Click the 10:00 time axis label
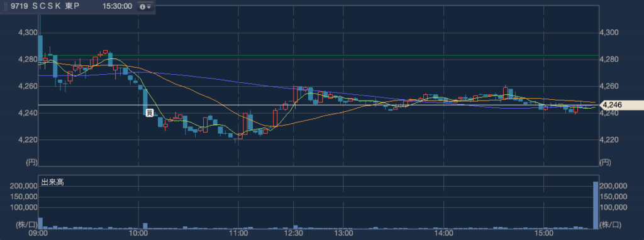 (x=138, y=234)
